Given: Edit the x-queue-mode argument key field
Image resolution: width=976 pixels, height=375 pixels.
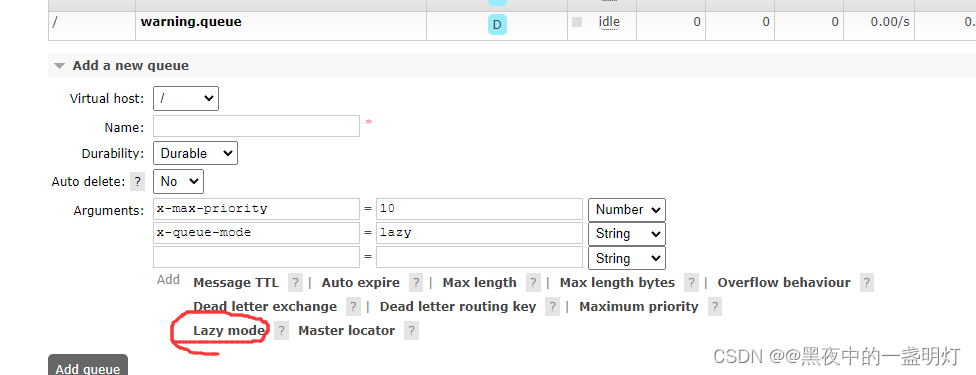Looking at the screenshot, I should [x=256, y=233].
